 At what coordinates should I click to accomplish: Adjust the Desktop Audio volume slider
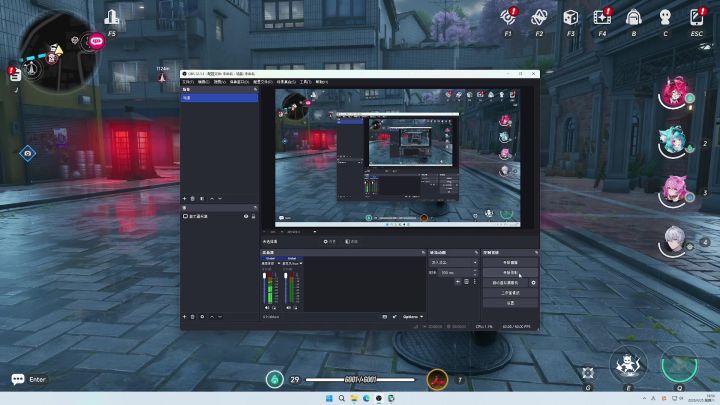tap(264, 288)
